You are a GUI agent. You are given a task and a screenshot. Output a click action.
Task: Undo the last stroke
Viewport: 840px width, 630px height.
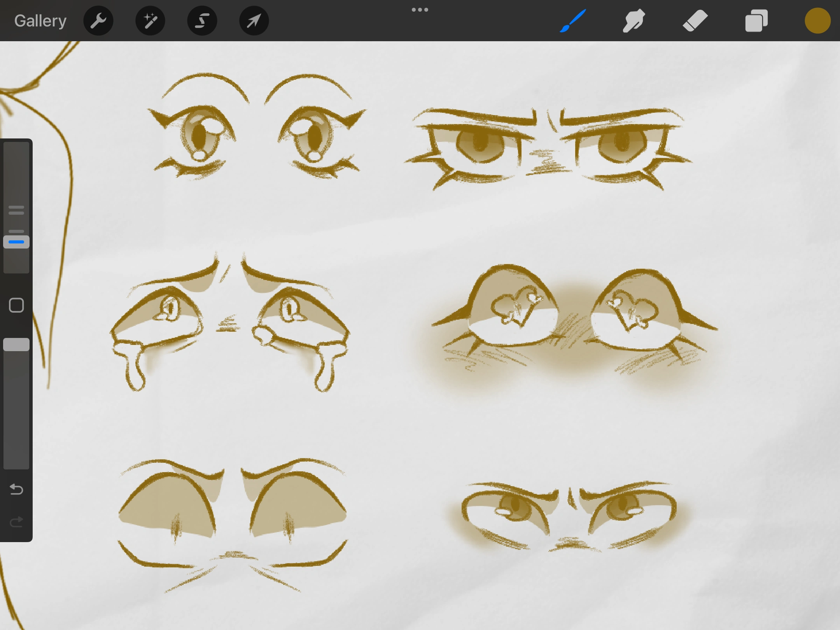(16, 490)
